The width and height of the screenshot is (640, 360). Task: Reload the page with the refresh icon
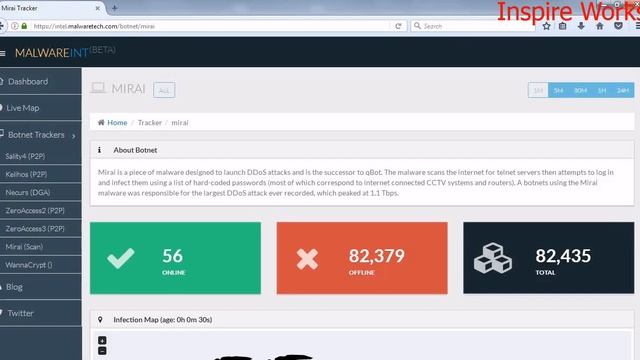[x=398, y=26]
